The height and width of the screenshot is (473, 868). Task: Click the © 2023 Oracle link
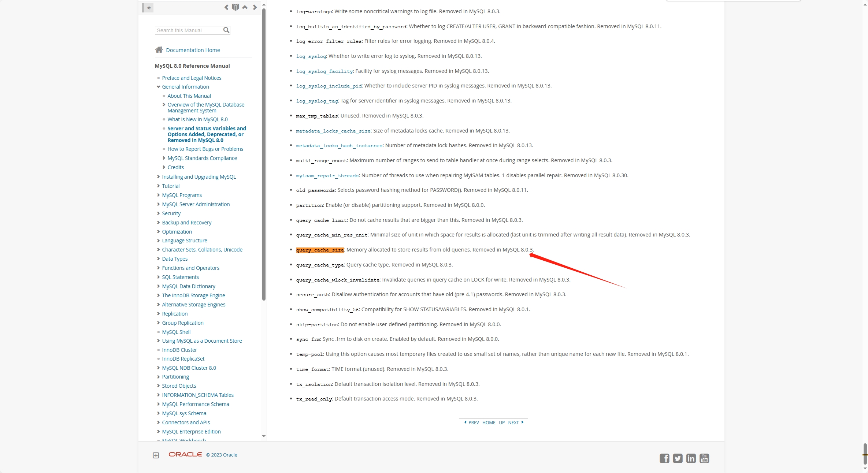tap(222, 455)
